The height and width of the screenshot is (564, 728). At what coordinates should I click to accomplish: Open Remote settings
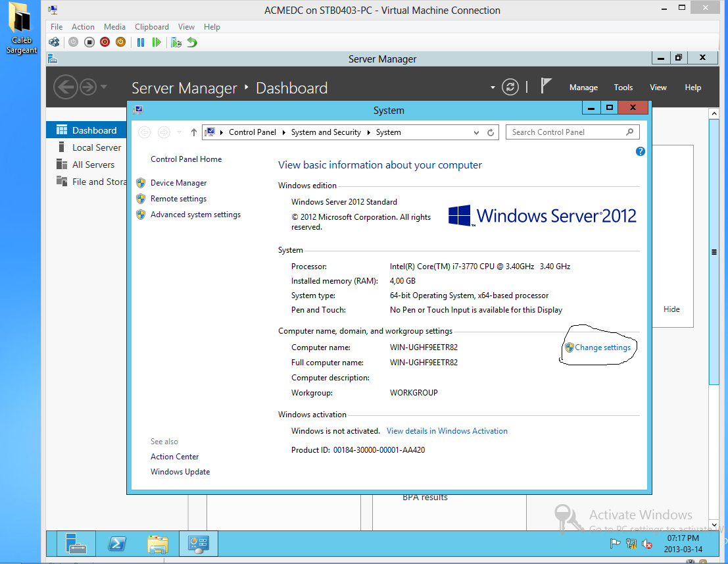click(179, 199)
